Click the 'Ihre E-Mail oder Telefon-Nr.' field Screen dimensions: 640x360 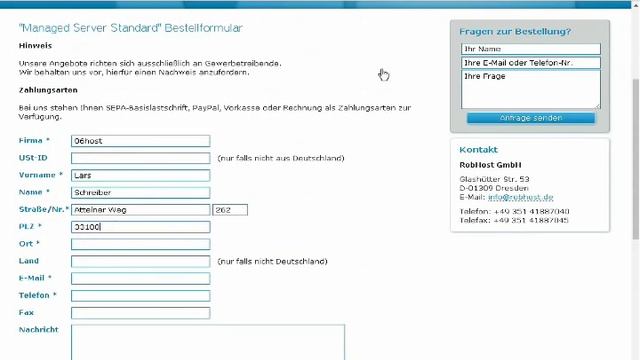531,63
